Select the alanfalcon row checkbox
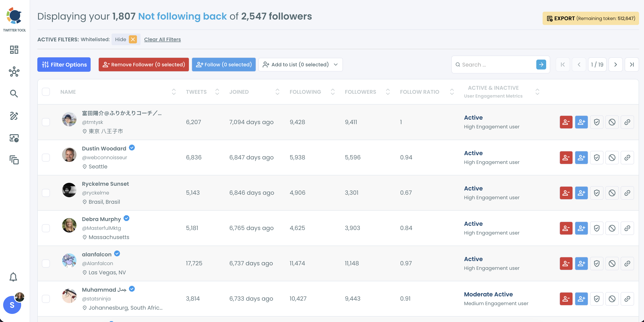This screenshot has height=322, width=644. click(46, 263)
